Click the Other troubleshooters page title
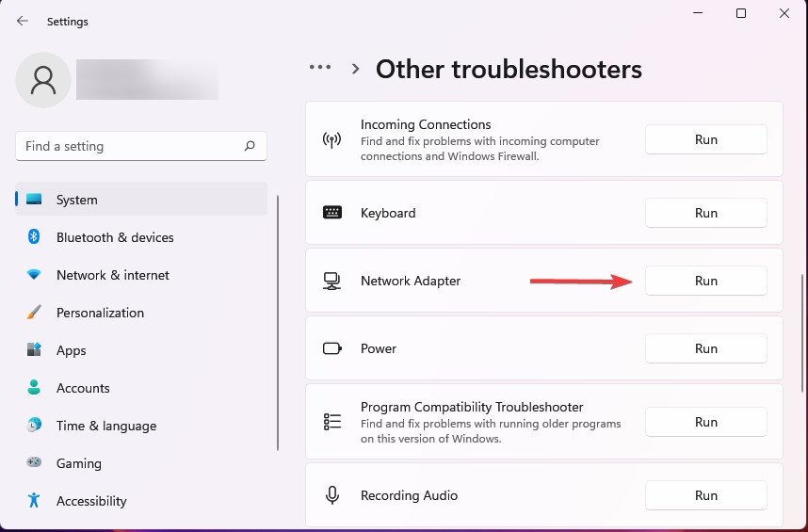The image size is (808, 532). point(509,69)
